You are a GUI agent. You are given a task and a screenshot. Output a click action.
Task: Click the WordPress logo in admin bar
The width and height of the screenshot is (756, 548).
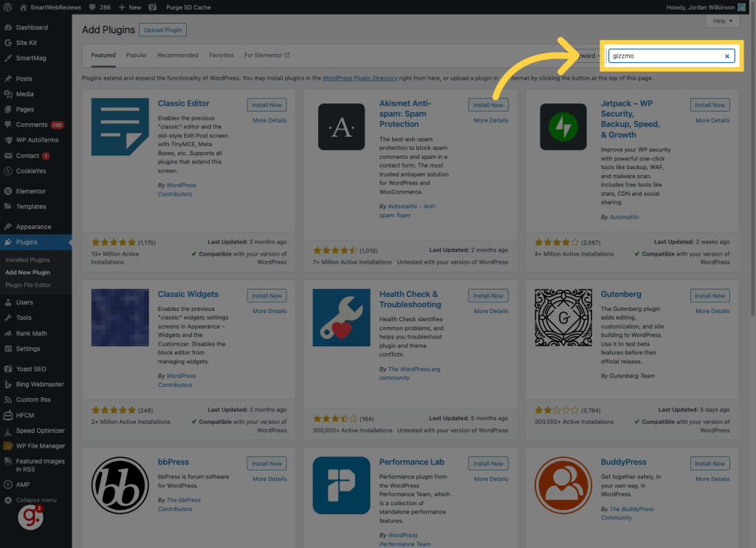pyautogui.click(x=8, y=7)
